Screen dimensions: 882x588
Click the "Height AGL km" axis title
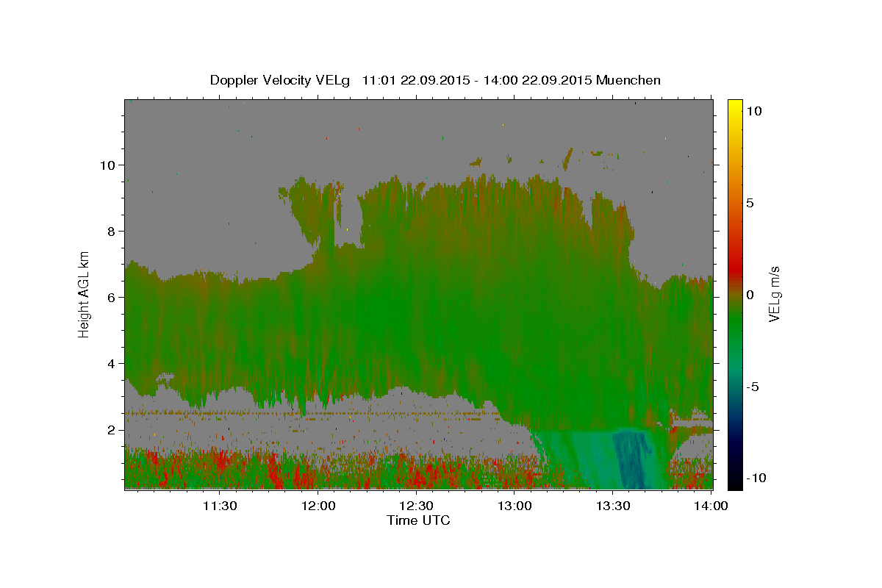(85, 293)
